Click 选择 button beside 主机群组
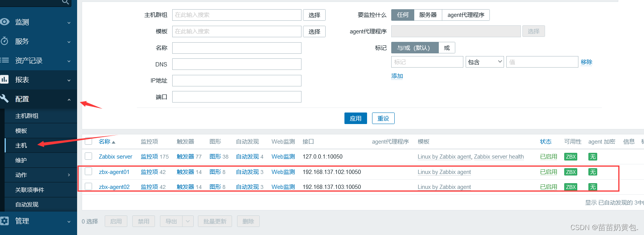Image resolution: width=644 pixels, height=235 pixels. coord(314,15)
